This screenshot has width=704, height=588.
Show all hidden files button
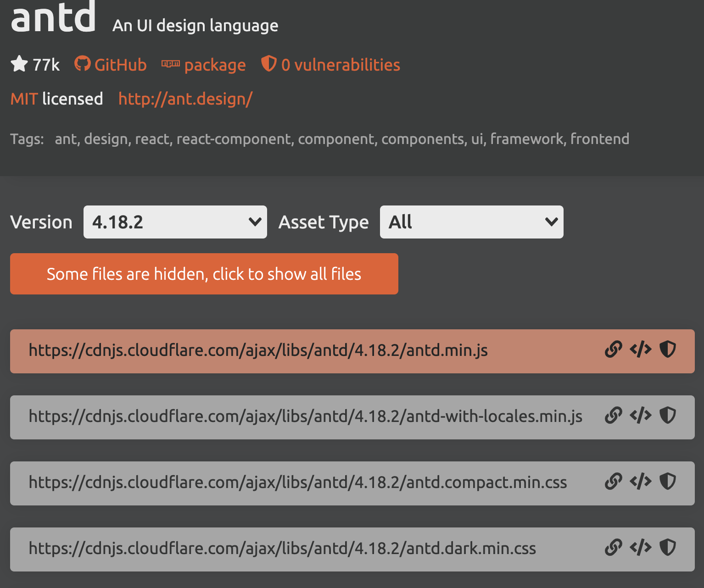[204, 274]
